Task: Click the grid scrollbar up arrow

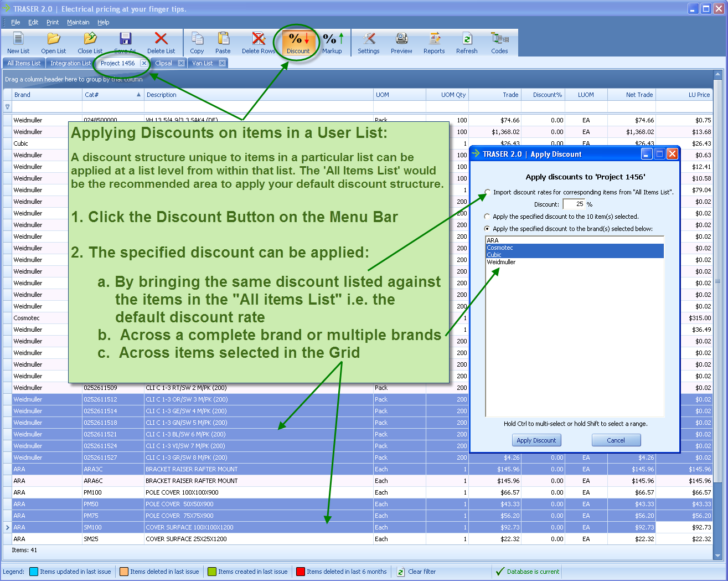Action: point(718,75)
